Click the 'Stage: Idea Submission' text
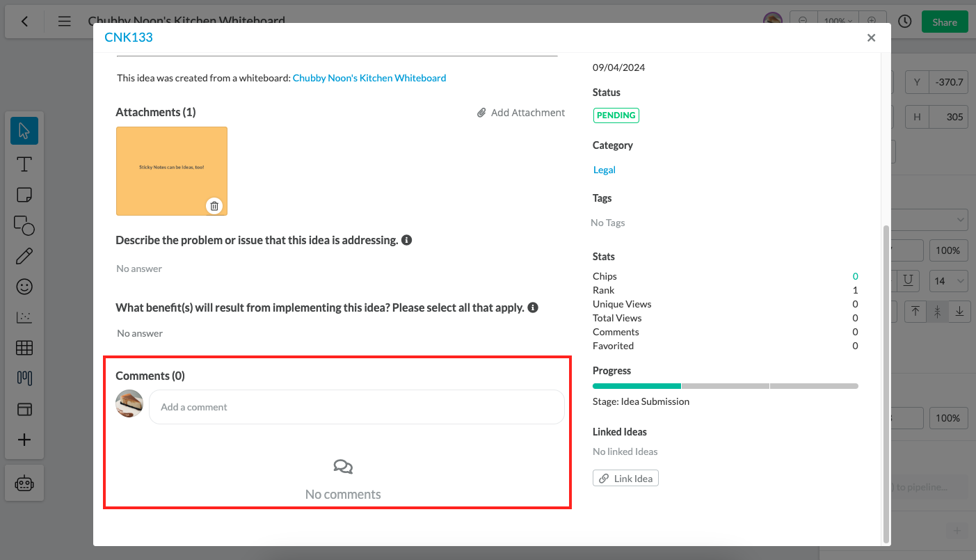 pos(641,401)
